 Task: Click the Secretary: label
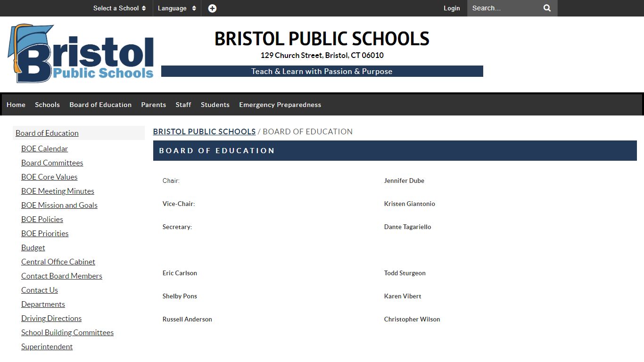pos(177,227)
